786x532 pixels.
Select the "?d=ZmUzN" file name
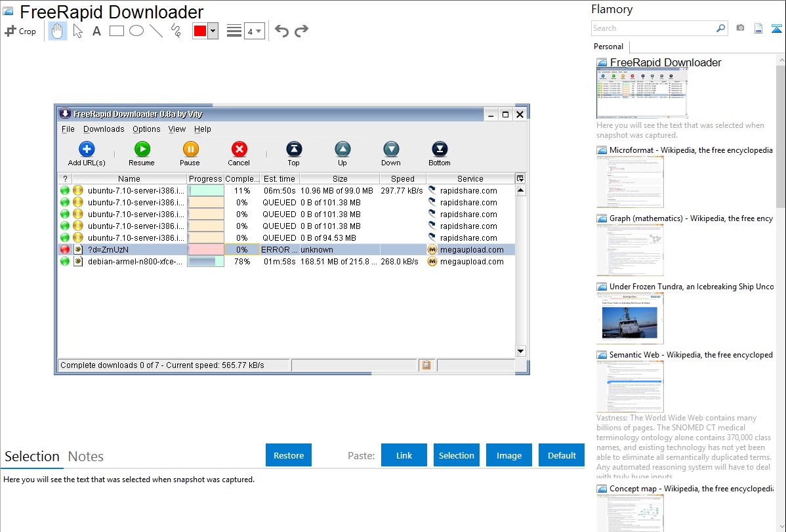coord(108,250)
